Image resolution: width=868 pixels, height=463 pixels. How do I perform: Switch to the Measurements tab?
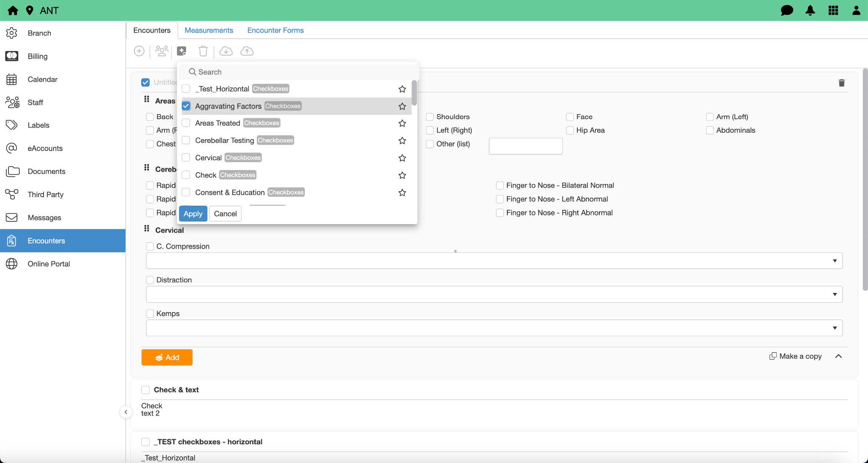pyautogui.click(x=209, y=30)
